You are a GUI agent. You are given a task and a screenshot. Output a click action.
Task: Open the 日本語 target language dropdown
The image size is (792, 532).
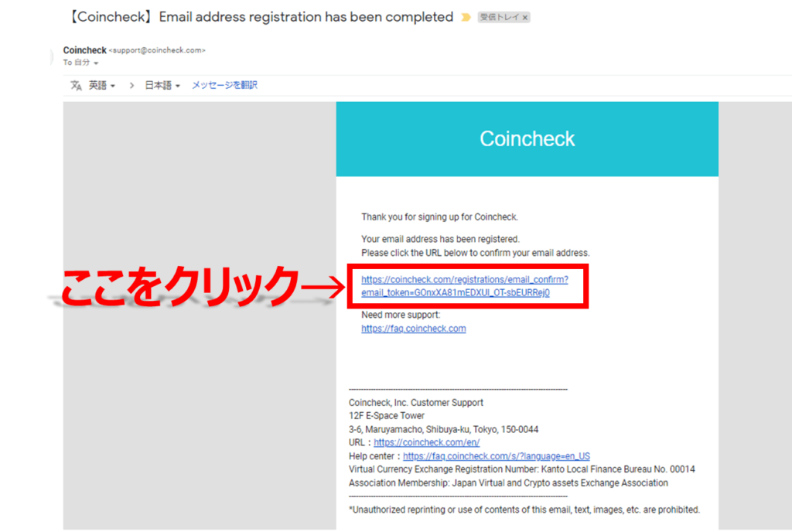click(x=162, y=85)
